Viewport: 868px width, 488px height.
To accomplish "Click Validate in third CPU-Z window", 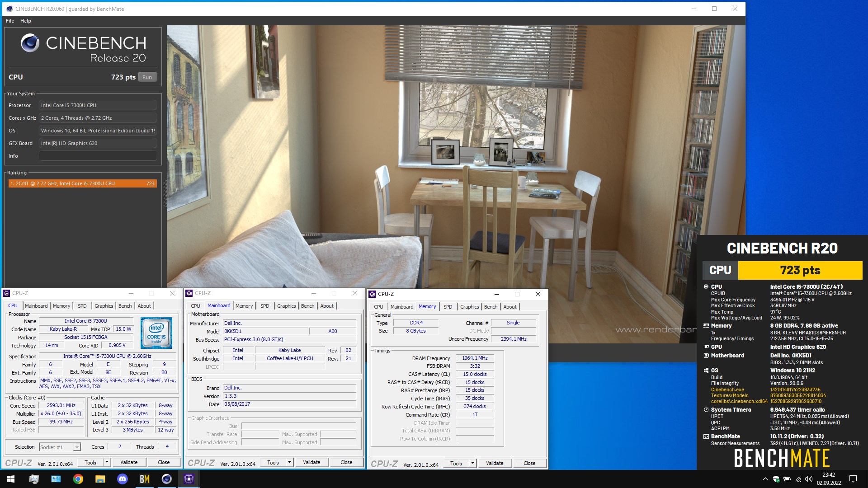I will coord(495,463).
